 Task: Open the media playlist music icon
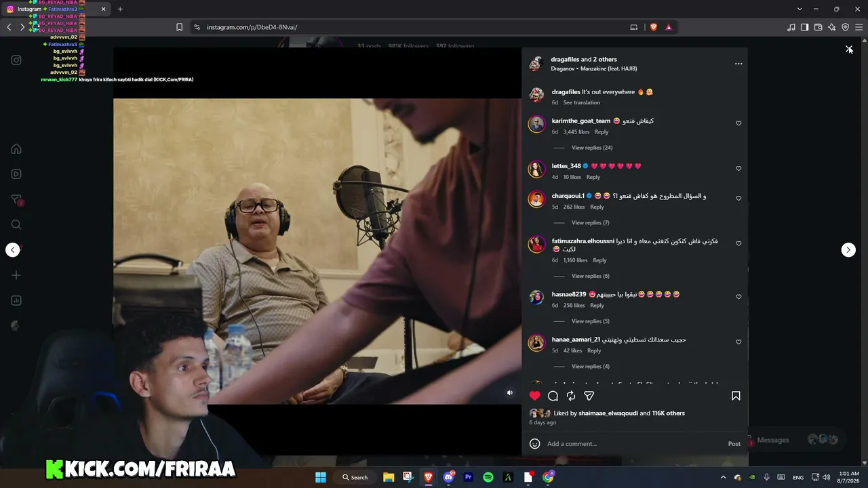pyautogui.click(x=791, y=27)
